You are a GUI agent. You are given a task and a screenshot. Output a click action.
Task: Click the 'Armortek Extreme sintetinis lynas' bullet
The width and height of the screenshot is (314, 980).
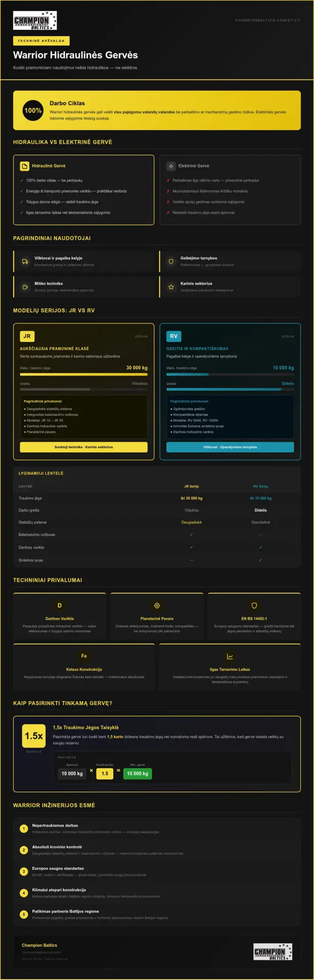(197, 426)
